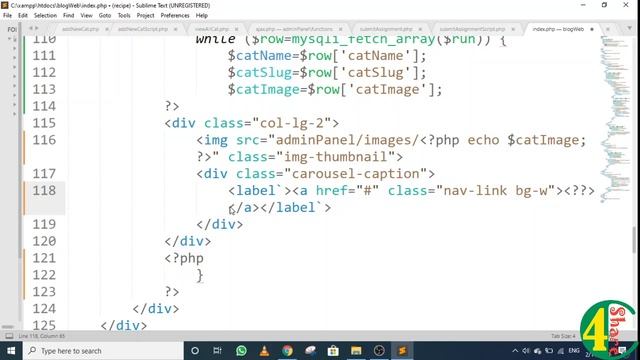Image resolution: width=640 pixels, height=360 pixels.
Task: Click the unsaved dot on index.php tab
Action: [x=592, y=29]
